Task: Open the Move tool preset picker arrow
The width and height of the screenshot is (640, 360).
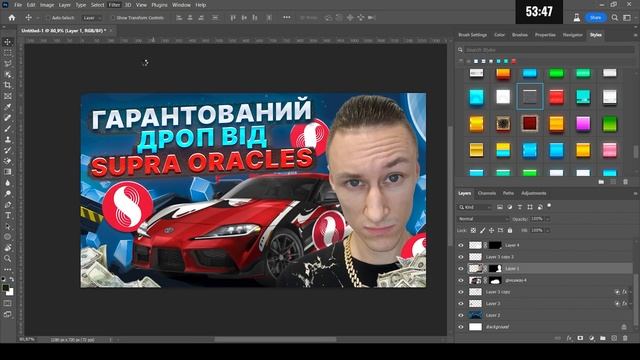Action: (38, 18)
